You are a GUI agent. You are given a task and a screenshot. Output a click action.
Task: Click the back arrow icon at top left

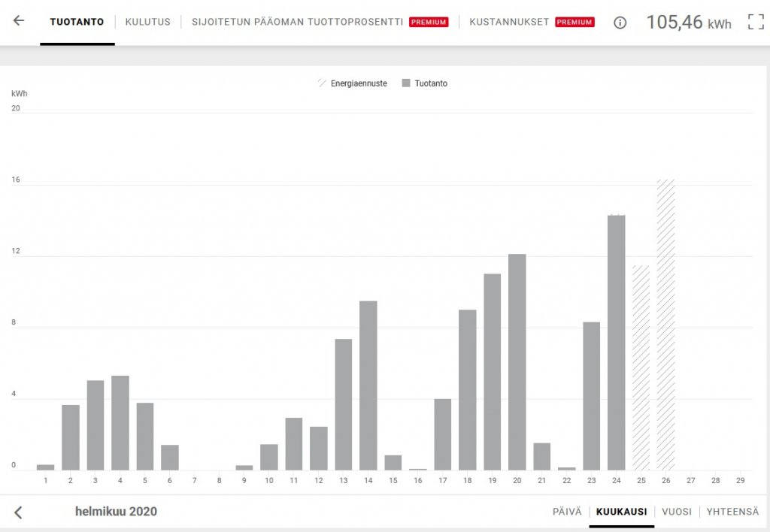[x=19, y=21]
